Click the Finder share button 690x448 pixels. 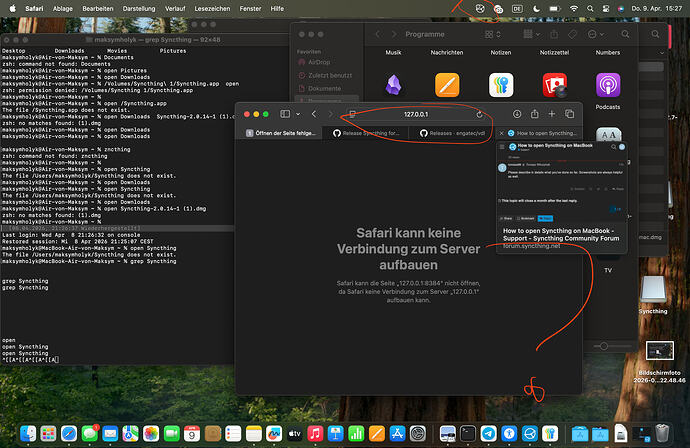[x=554, y=34]
